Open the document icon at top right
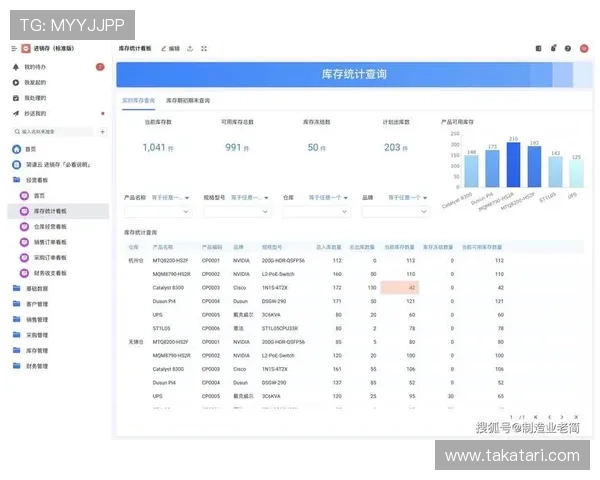The image size is (600, 480). (x=538, y=48)
